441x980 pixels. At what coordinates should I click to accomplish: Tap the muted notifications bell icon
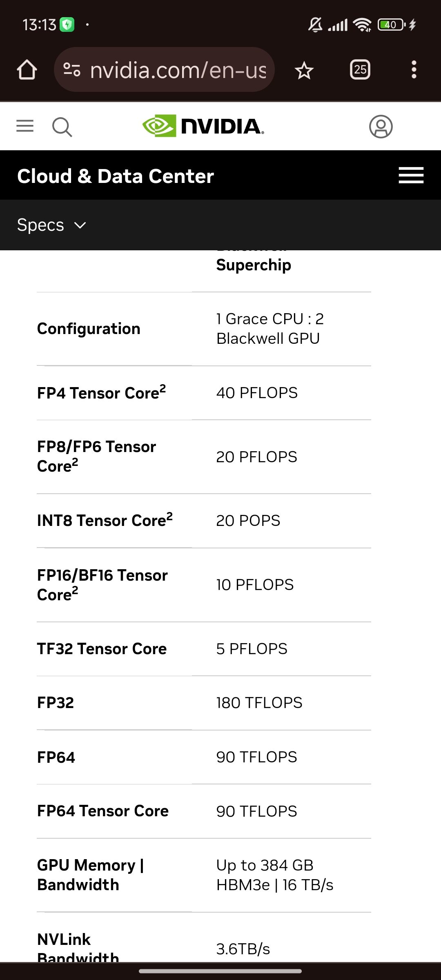(315, 25)
